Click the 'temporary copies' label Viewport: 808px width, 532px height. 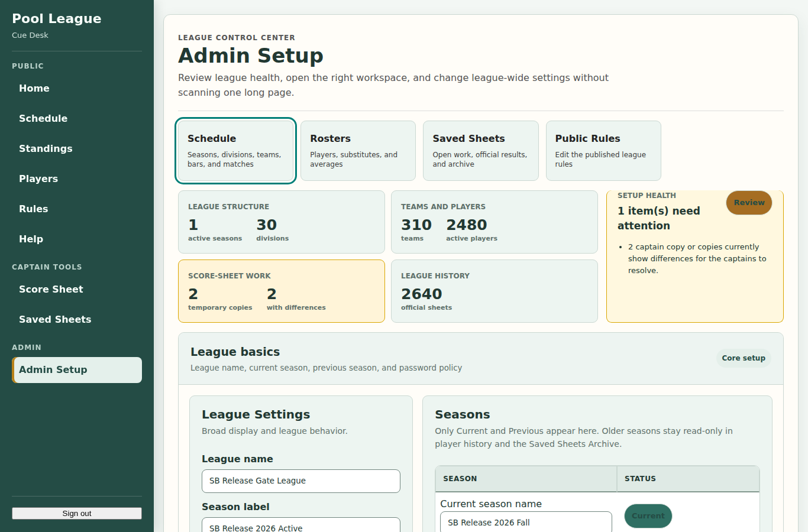[220, 307]
